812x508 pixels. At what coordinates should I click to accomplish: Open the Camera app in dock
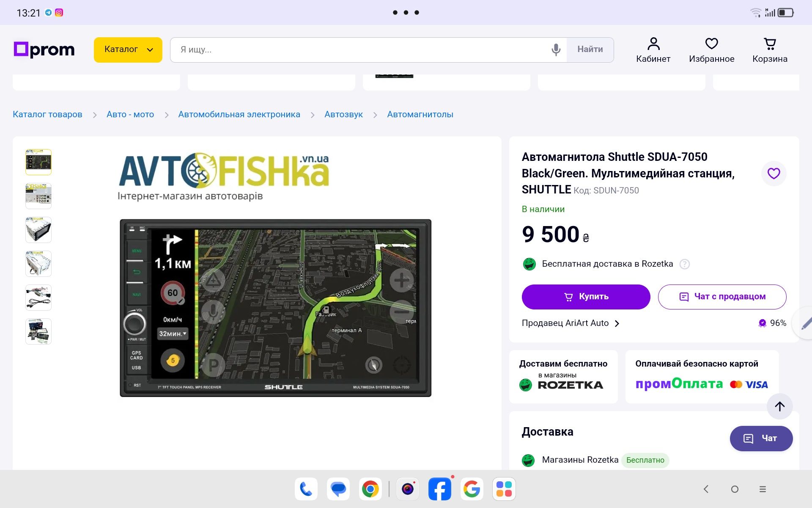[x=408, y=489]
